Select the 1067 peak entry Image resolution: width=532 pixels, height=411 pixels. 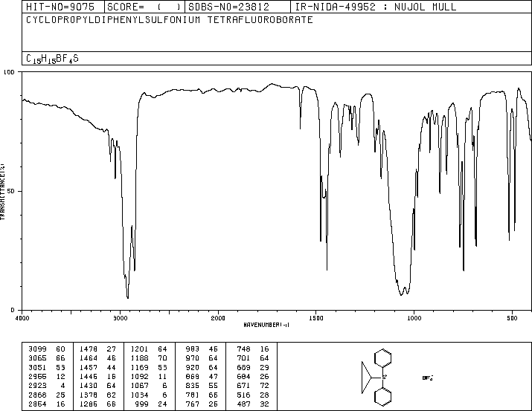tap(149, 386)
